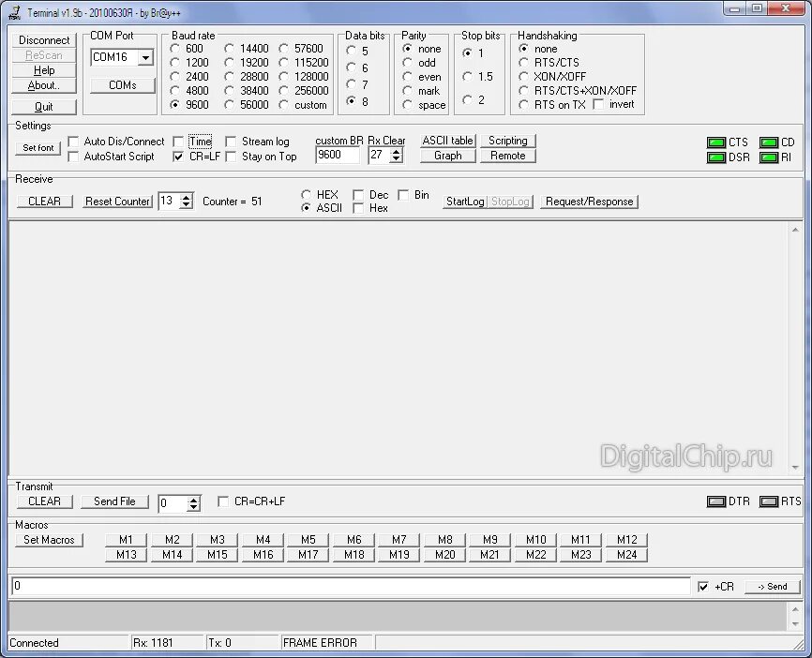Open the ASCII table
Screen dimensions: 812x658
click(x=448, y=141)
